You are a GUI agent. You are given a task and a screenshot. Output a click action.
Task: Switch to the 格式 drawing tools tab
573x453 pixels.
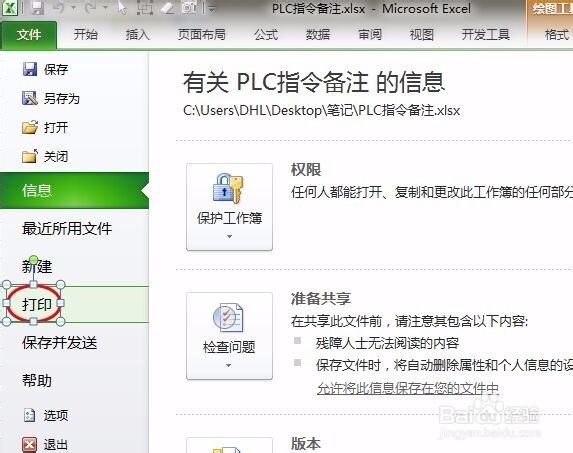pyautogui.click(x=557, y=35)
